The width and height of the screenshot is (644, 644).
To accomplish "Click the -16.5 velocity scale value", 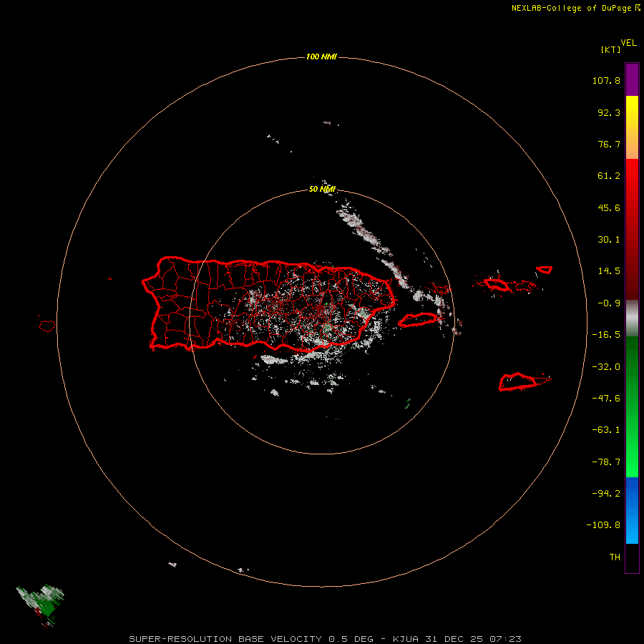I will [606, 335].
